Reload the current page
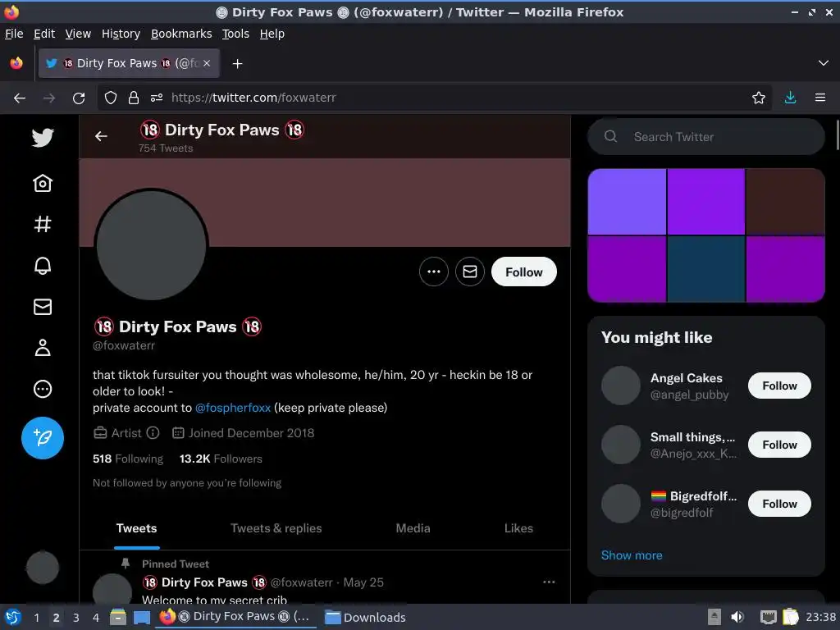 (x=79, y=98)
